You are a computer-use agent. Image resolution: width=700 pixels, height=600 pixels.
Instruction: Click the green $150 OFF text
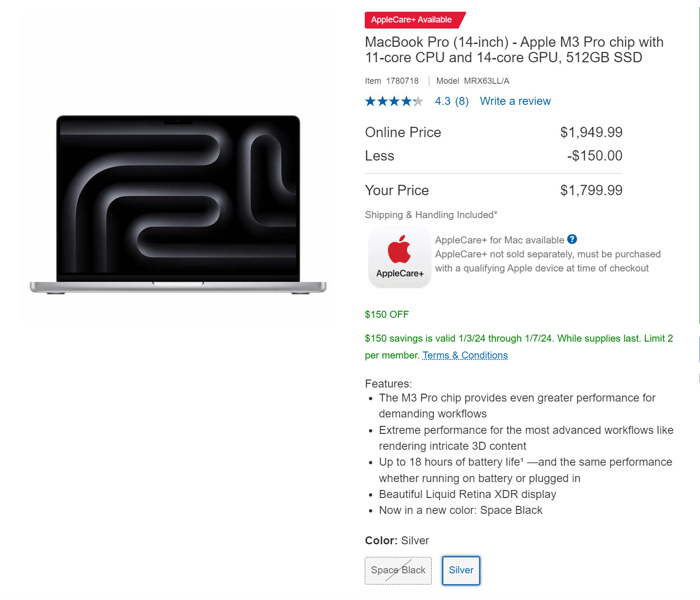coord(387,315)
